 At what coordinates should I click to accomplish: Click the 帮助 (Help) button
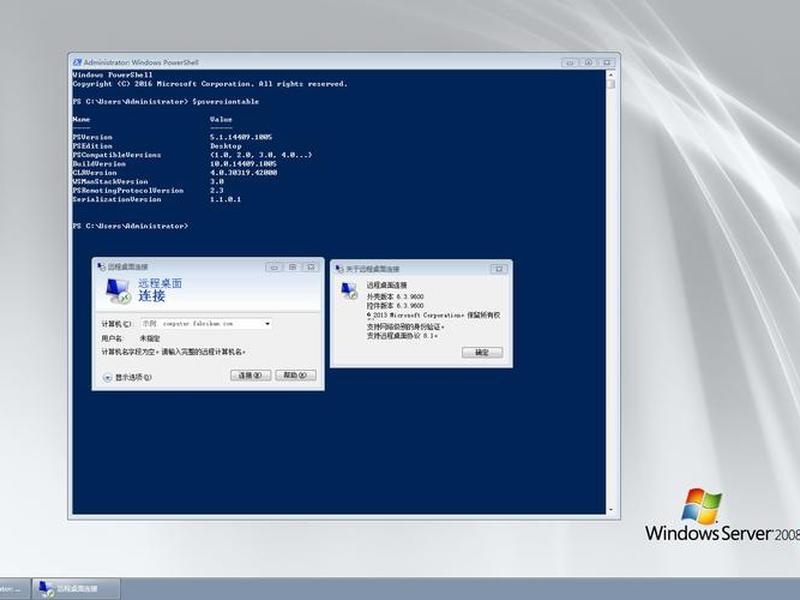[x=295, y=375]
